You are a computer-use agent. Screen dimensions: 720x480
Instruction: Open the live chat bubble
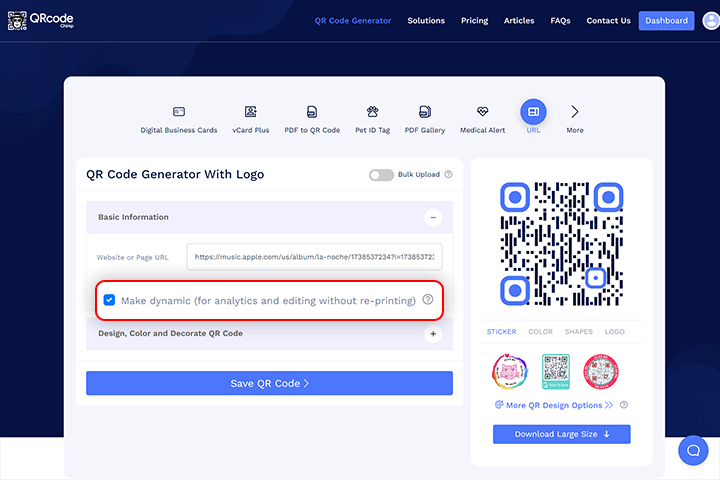tap(693, 451)
